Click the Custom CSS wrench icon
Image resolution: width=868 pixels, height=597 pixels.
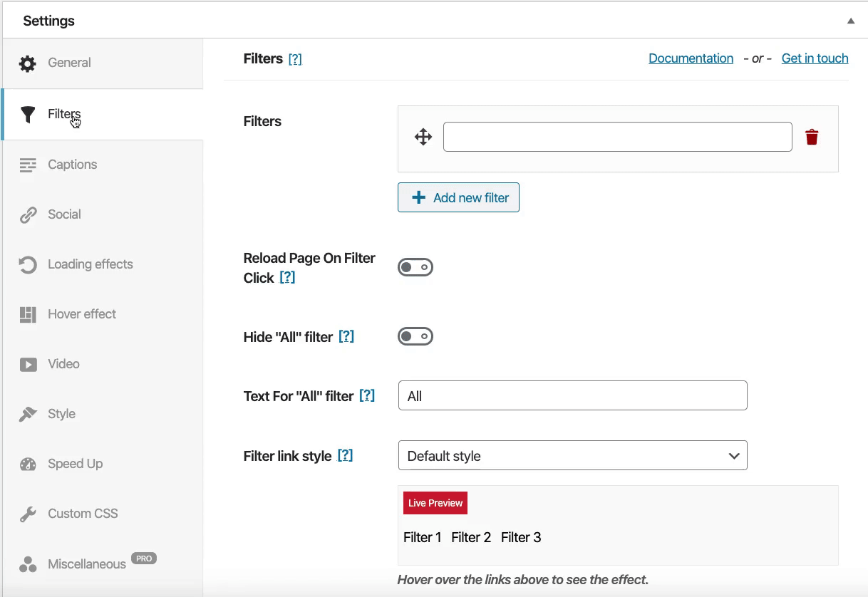[28, 514]
